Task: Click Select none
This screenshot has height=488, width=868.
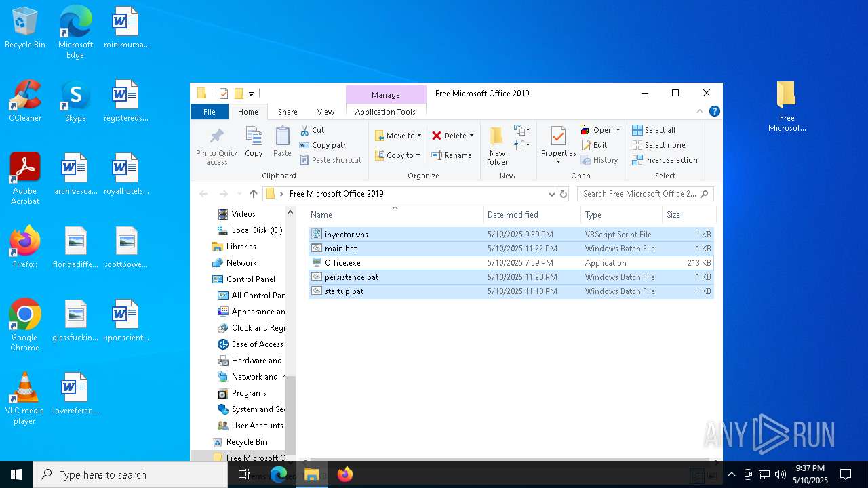Action: tap(658, 145)
